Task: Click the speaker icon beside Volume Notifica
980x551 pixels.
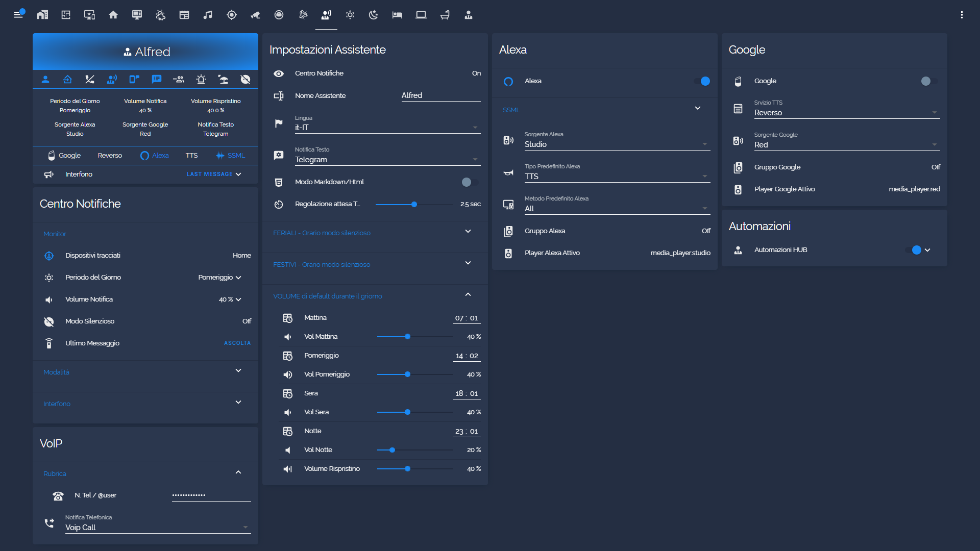Action: point(49,299)
